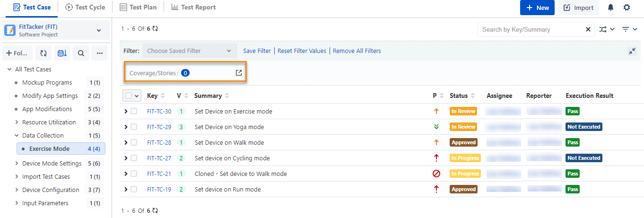This screenshot has width=644, height=218.
Task: Sort table by Status column arrows
Action: 473,96
